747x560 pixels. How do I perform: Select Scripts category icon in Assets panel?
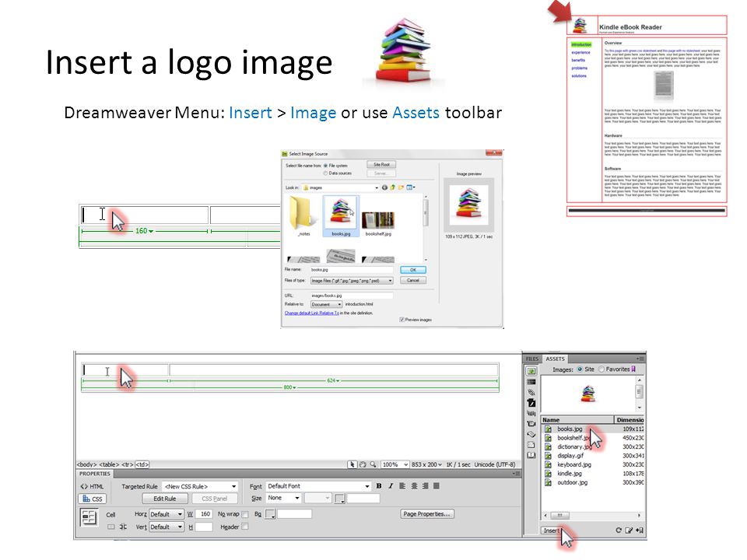[531, 434]
